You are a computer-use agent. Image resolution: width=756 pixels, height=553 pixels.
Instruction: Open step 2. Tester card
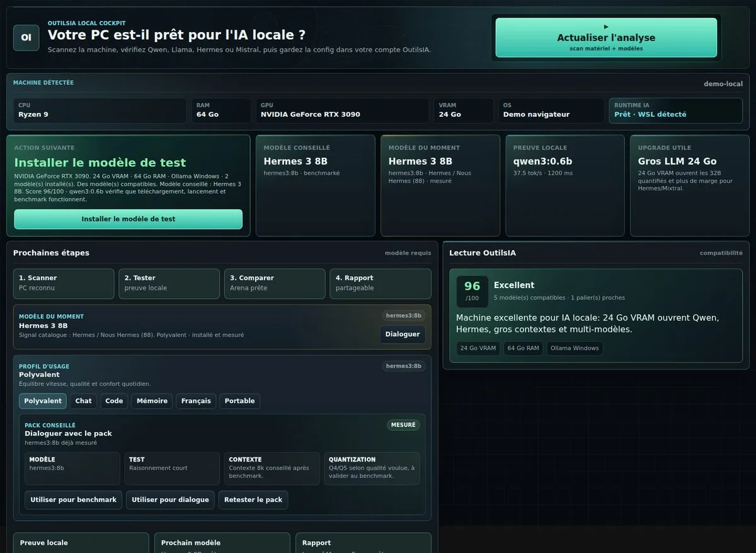click(x=169, y=283)
